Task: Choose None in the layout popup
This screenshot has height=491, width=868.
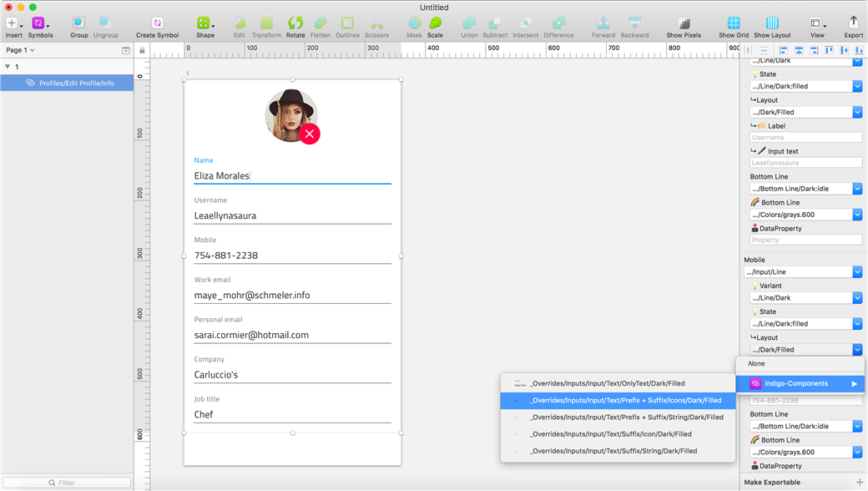Action: [x=756, y=363]
